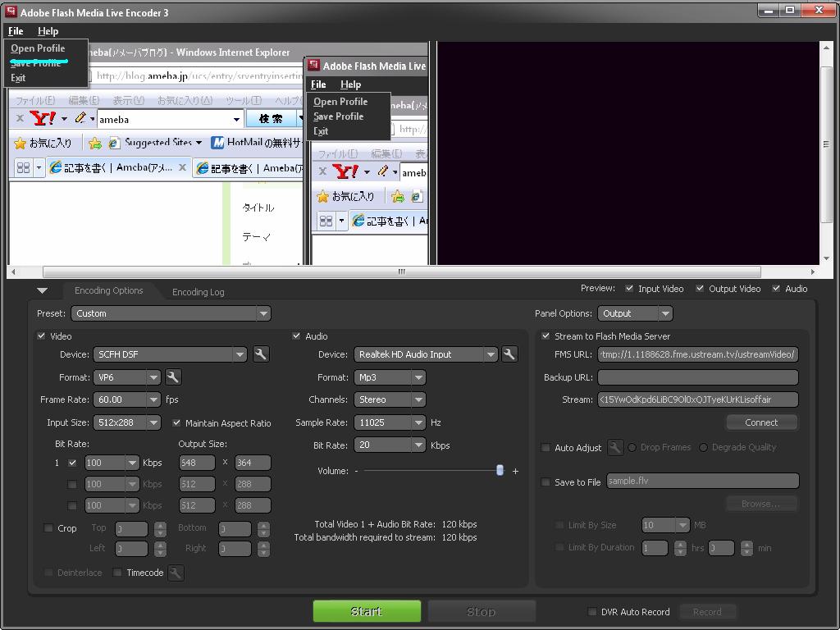Image resolution: width=840 pixels, height=630 pixels.
Task: Click the Record button
Action: click(707, 612)
